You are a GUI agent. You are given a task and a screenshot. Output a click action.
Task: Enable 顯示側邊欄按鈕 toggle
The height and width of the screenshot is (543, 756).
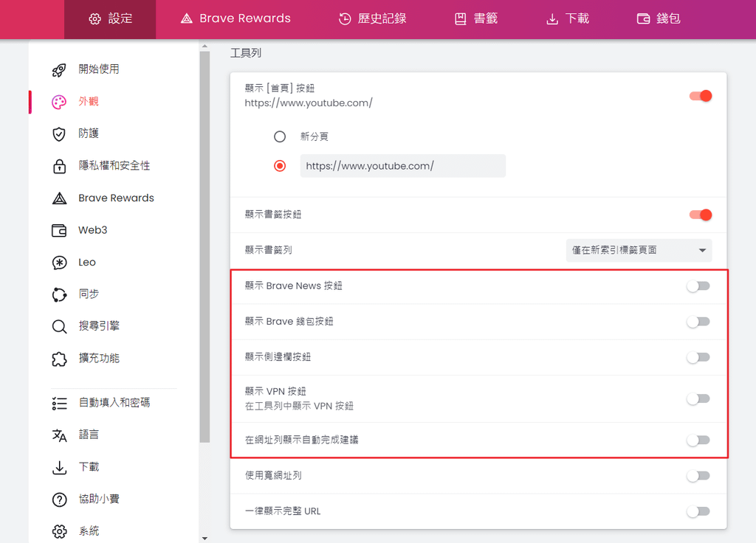(x=698, y=358)
